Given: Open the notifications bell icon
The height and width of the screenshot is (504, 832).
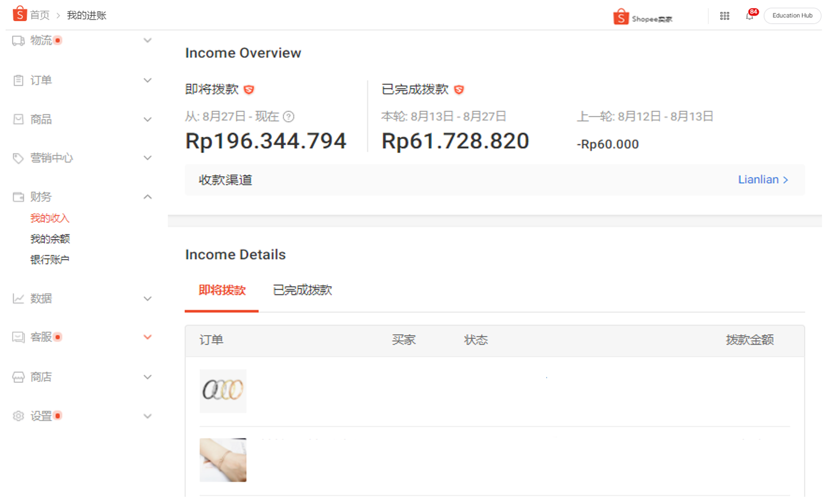Looking at the screenshot, I should tap(749, 16).
